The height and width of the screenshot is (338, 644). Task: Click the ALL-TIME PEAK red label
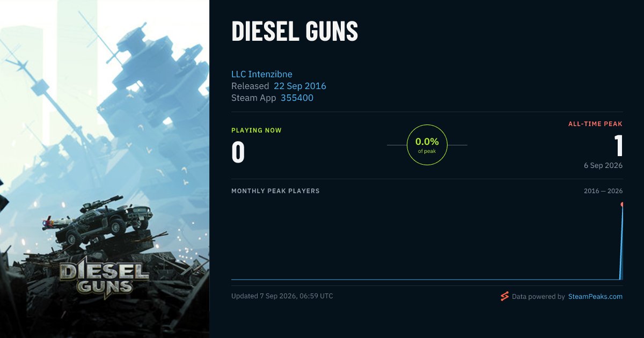tap(596, 124)
